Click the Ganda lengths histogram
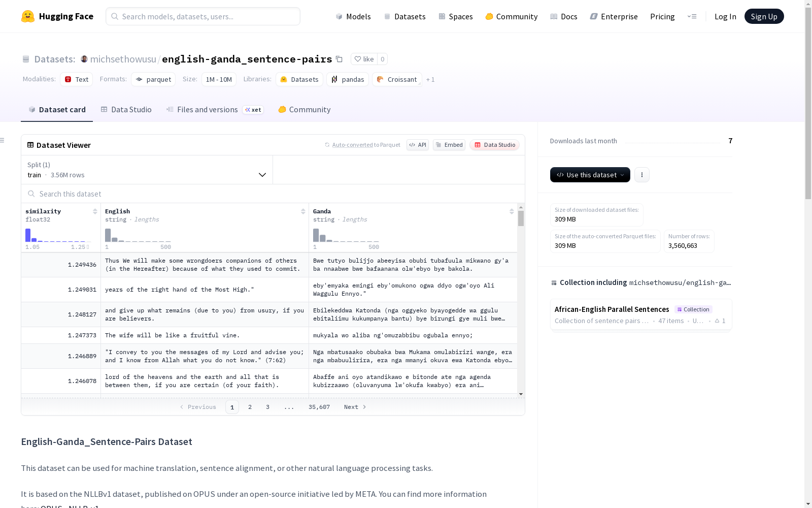 (346, 235)
